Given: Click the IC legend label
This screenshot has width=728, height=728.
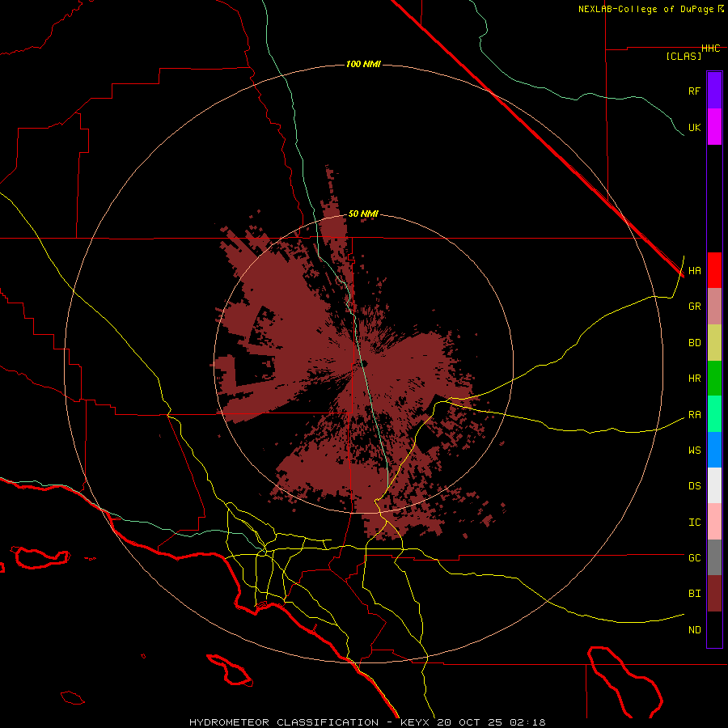Looking at the screenshot, I should coord(694,523).
